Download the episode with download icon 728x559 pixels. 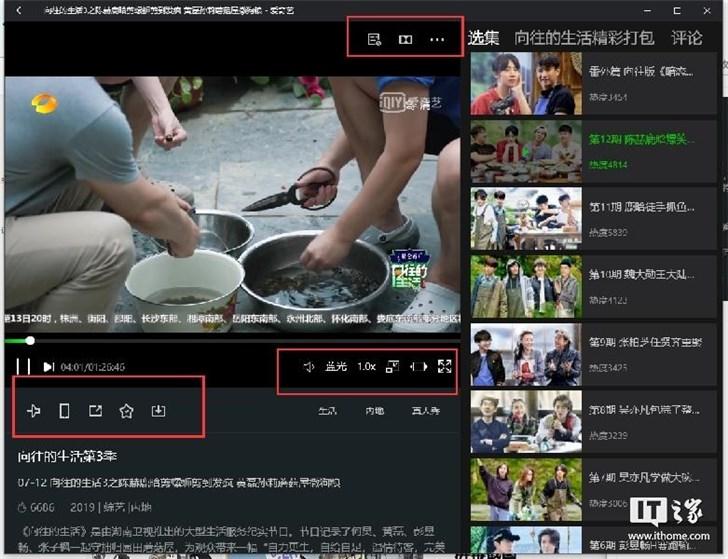158,410
